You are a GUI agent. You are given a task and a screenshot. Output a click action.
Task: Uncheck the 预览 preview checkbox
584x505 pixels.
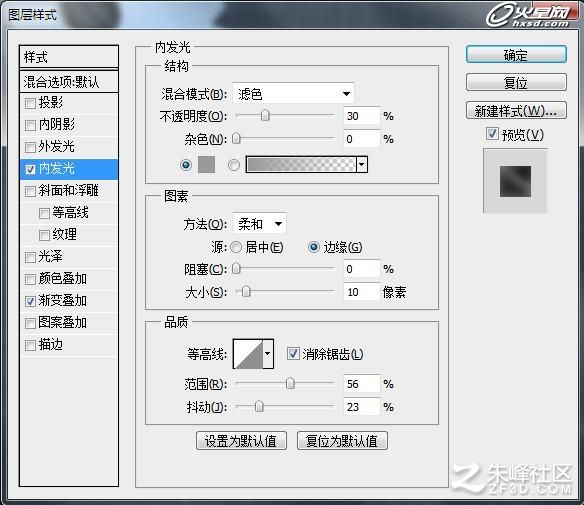(x=492, y=134)
